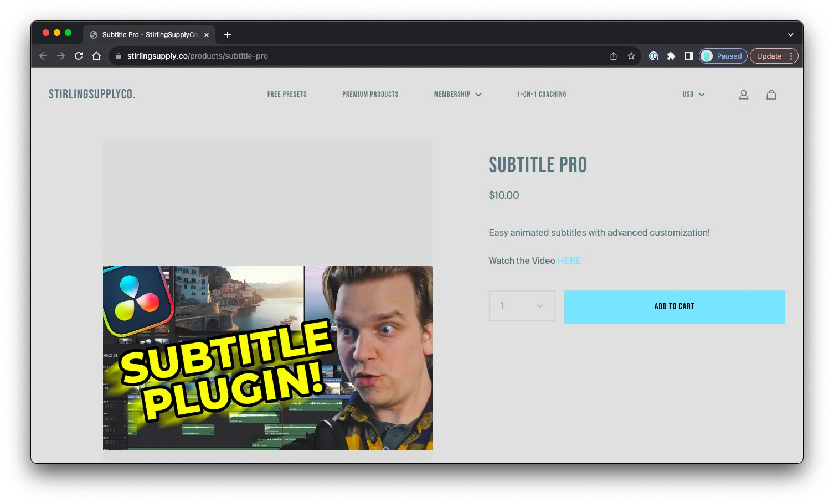View site info via padlock icon
This screenshot has width=834, height=504.
point(118,56)
